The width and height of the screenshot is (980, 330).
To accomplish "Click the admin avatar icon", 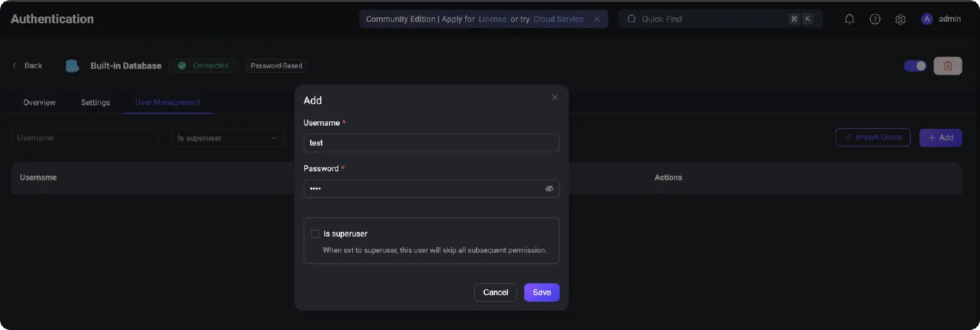I will click(x=926, y=19).
